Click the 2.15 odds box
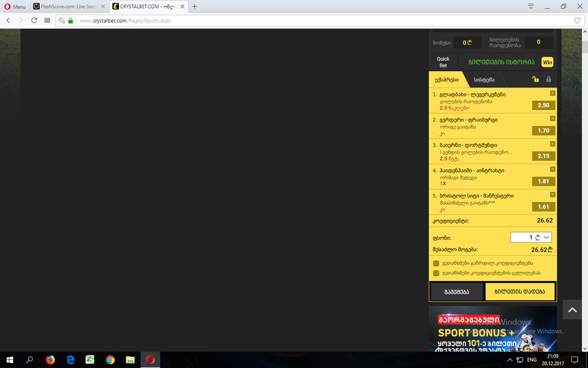This screenshot has width=588, height=368. click(543, 156)
